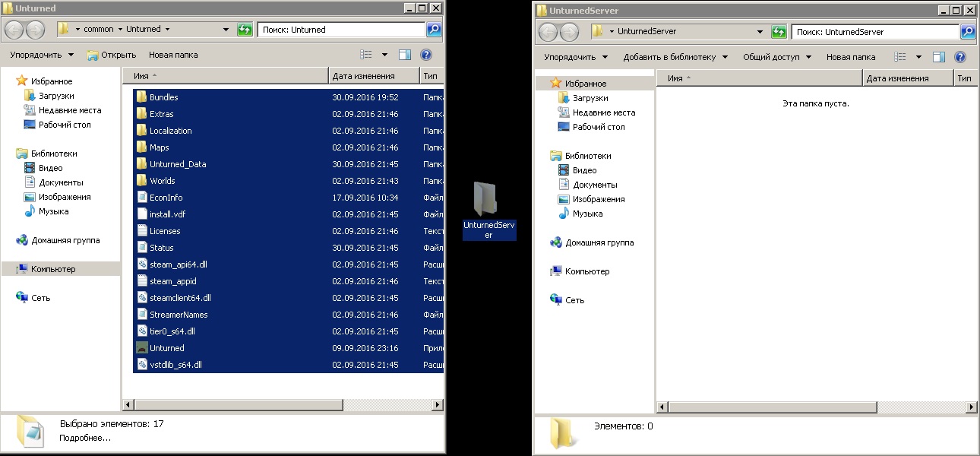Select the Maps folder
This screenshot has height=456, width=980.
click(288, 147)
